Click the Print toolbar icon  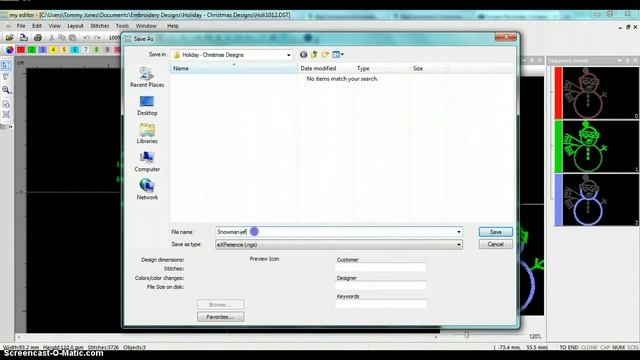click(x=38, y=38)
